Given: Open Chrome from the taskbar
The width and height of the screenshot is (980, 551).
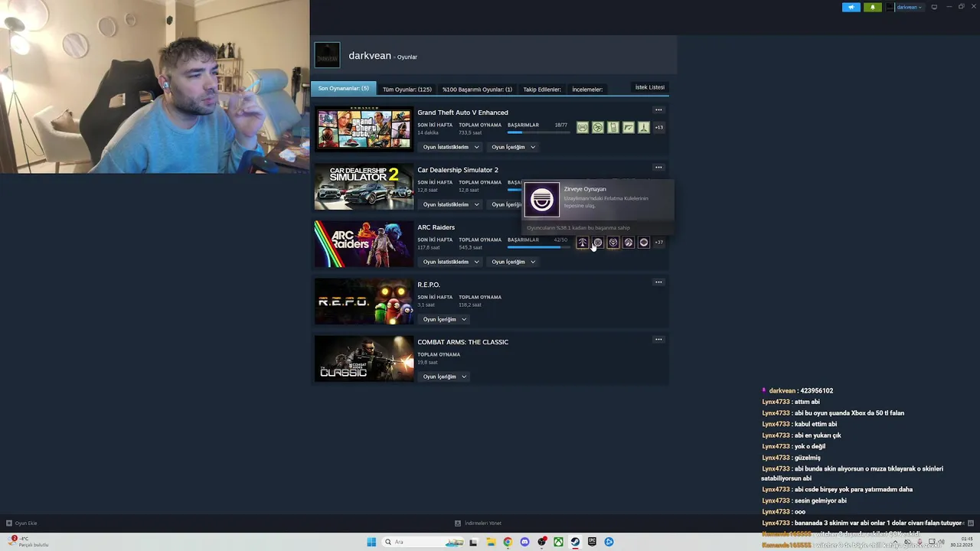Looking at the screenshot, I should (508, 542).
